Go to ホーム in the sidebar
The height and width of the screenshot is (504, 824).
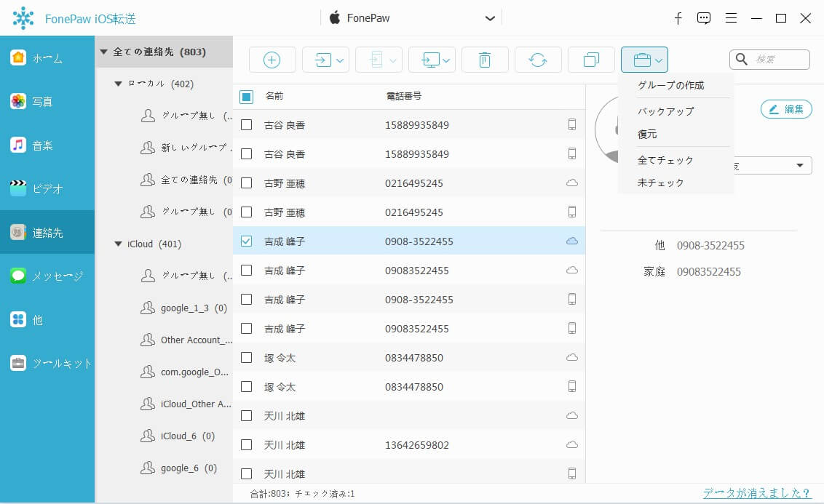[47, 57]
